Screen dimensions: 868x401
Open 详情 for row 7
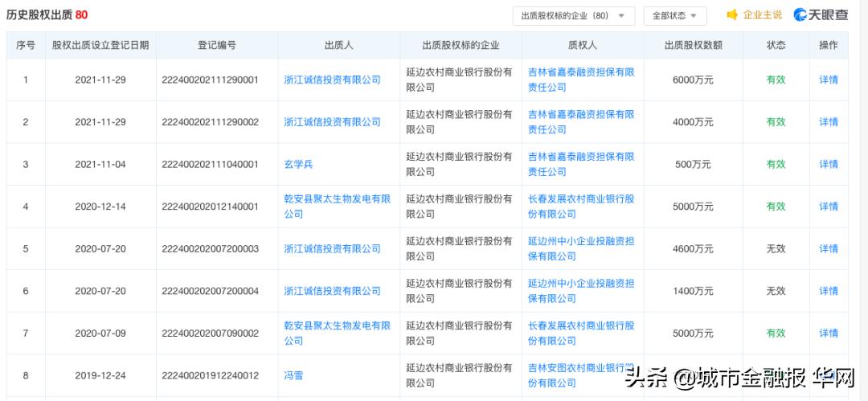pyautogui.click(x=829, y=333)
